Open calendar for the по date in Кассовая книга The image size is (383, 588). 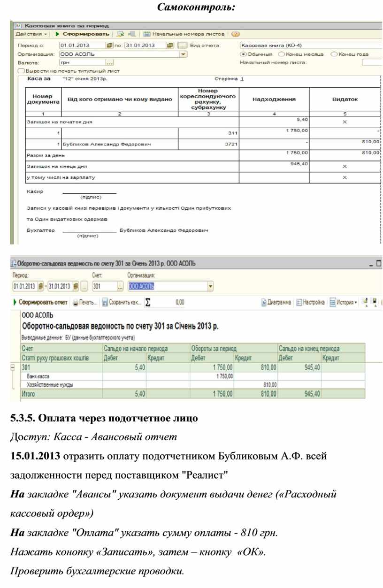(x=170, y=46)
